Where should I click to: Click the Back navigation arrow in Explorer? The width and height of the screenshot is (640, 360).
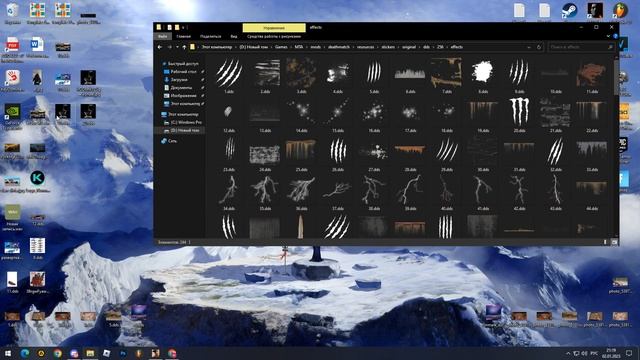pyautogui.click(x=160, y=47)
